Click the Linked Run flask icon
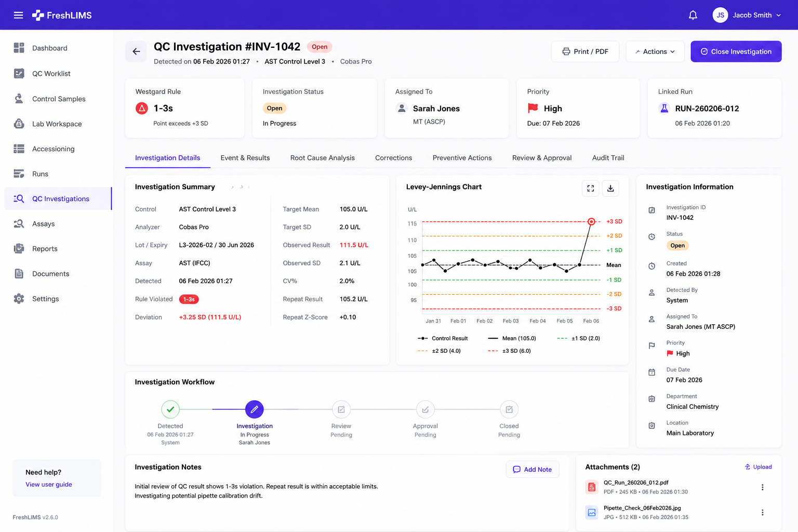The image size is (798, 532). 664,108
